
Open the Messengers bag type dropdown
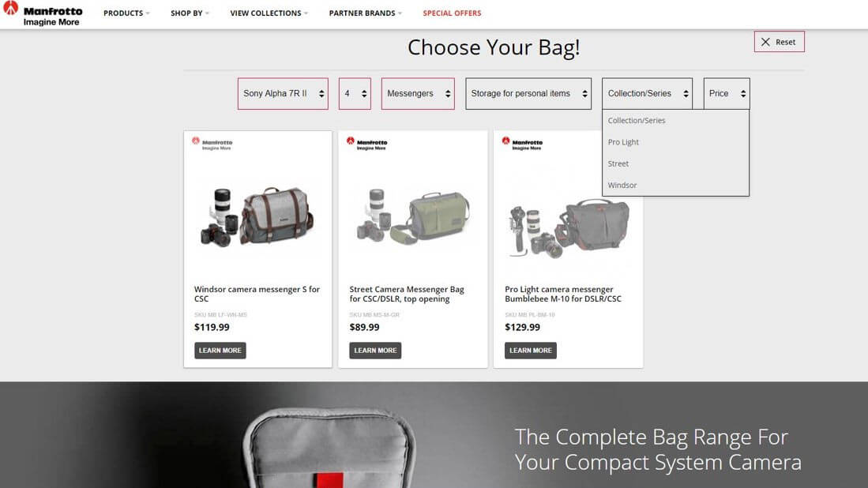(x=418, y=93)
